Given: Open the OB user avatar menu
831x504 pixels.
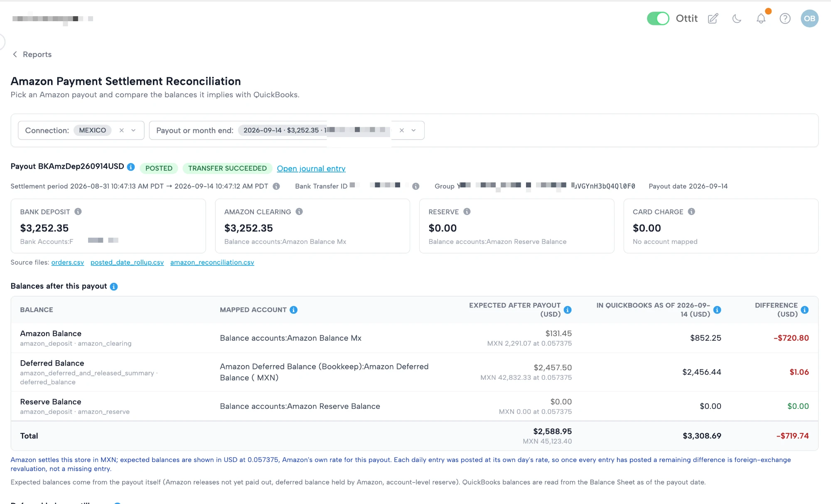Looking at the screenshot, I should pos(809,18).
